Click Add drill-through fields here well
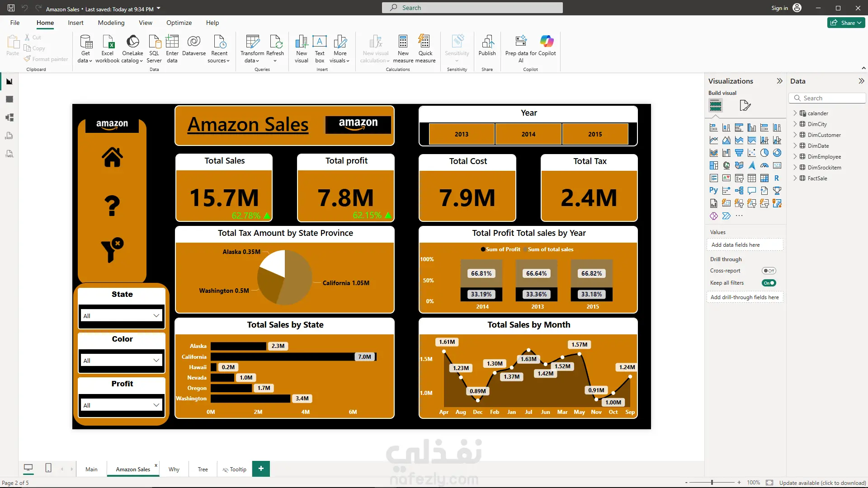868x488 pixels. pyautogui.click(x=745, y=297)
